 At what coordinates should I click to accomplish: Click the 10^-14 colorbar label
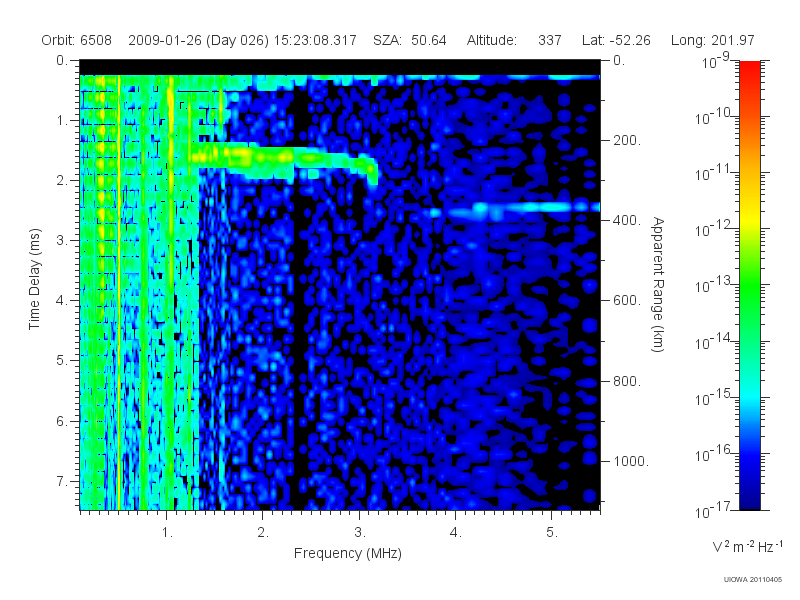714,342
